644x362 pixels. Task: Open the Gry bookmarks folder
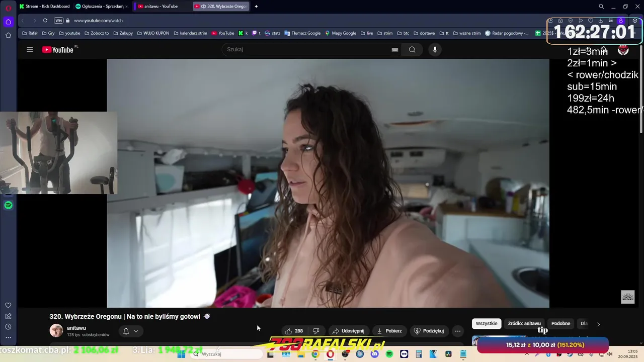pyautogui.click(x=48, y=33)
